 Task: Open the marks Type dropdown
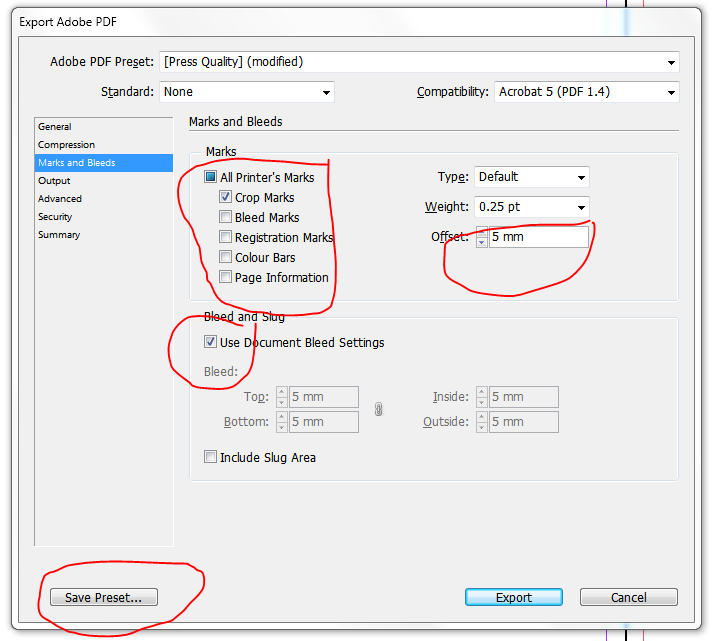(532, 177)
